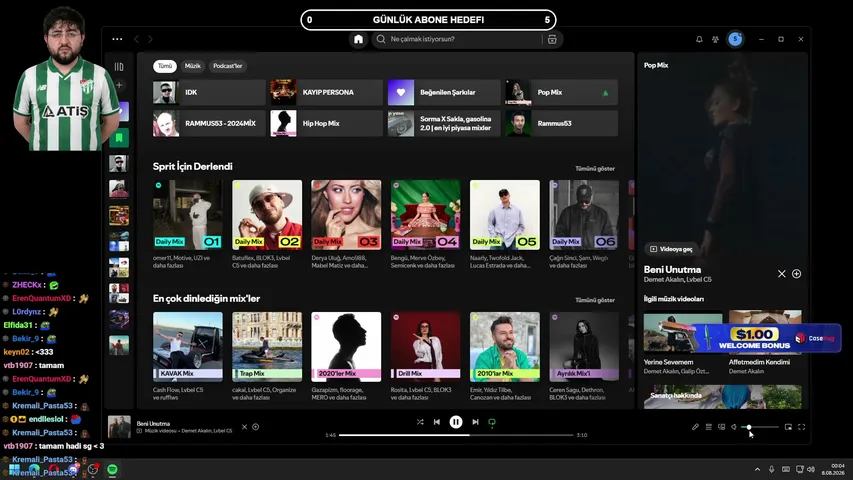Open Ayrılık Mix'i cover
The image size is (853, 480).
tap(584, 347)
